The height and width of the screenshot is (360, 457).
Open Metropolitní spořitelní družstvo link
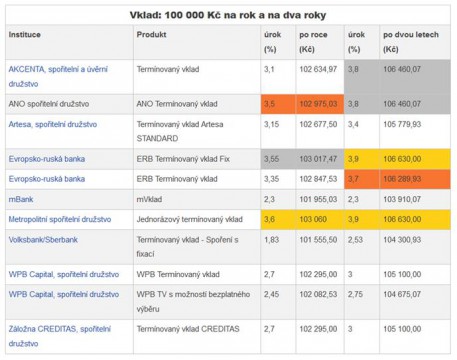60,219
